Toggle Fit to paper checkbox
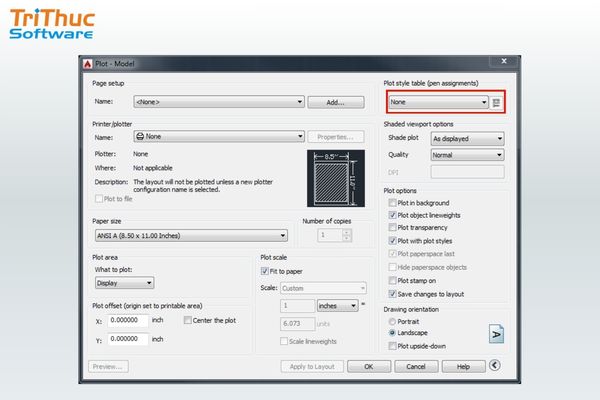Screen dimensions: 600x400 click(x=265, y=270)
